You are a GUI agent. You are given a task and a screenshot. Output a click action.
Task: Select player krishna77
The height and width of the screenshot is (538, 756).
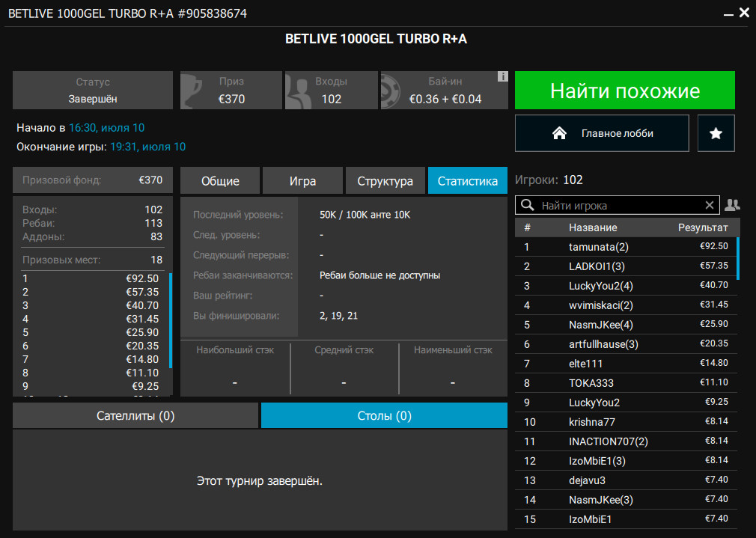coord(626,422)
